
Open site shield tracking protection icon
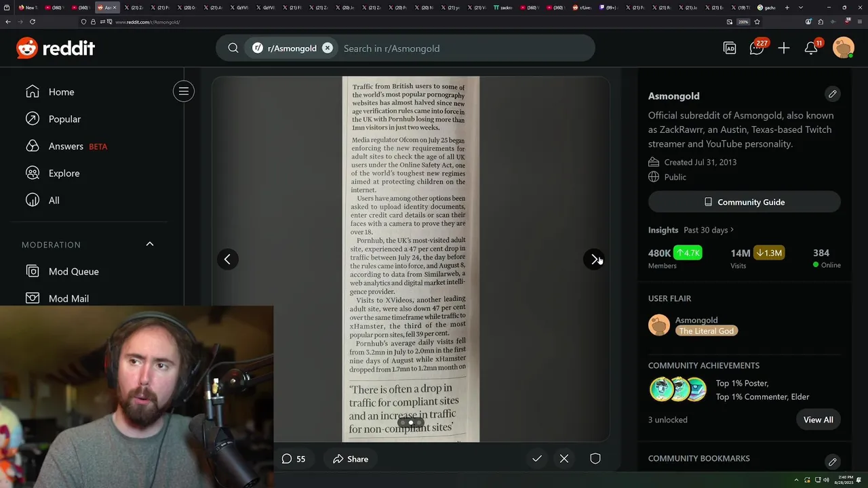coord(83,22)
